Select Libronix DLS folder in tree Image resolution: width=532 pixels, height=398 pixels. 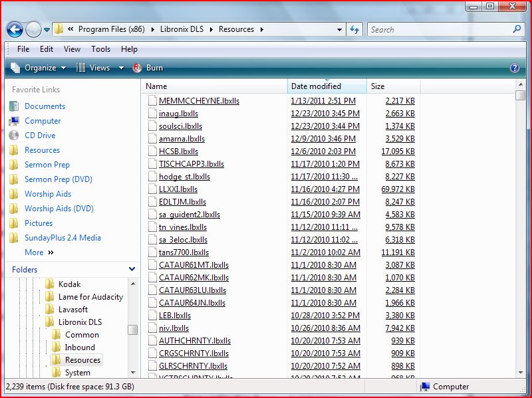[80, 322]
